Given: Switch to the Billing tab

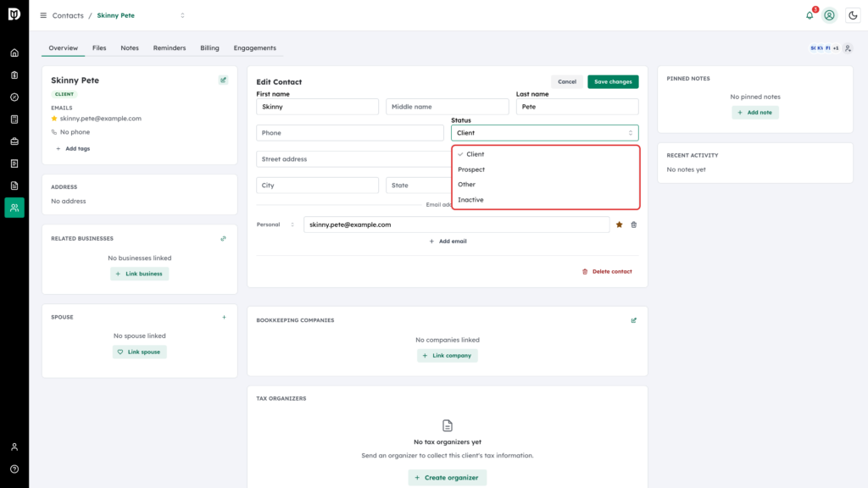Looking at the screenshot, I should tap(210, 48).
